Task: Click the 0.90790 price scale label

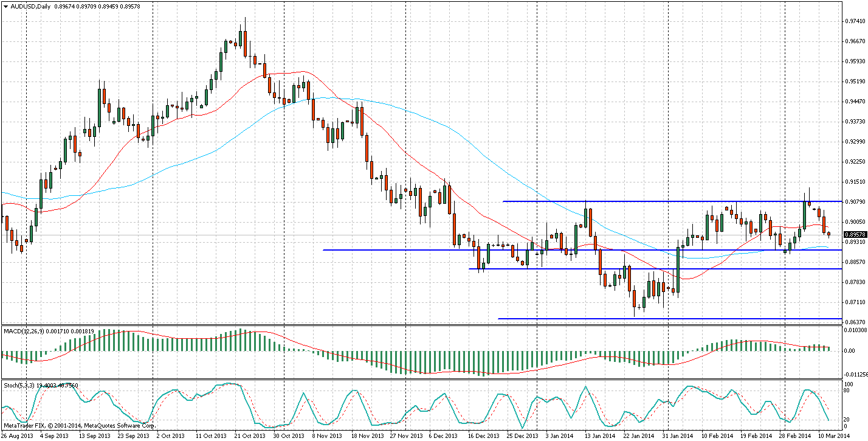Action: point(855,202)
